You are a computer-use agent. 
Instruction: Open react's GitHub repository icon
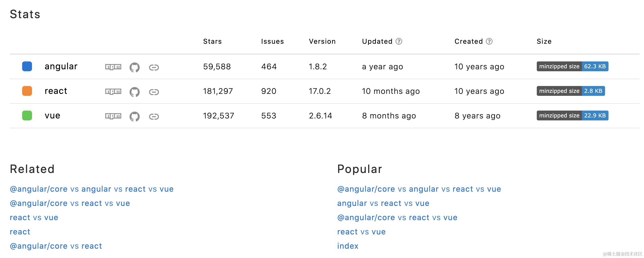click(x=135, y=92)
